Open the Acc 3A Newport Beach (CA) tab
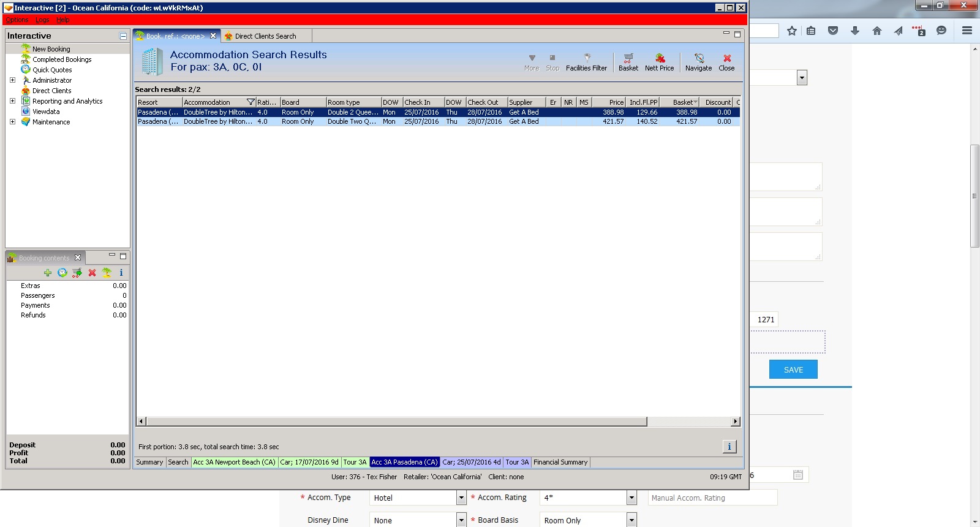 235,462
